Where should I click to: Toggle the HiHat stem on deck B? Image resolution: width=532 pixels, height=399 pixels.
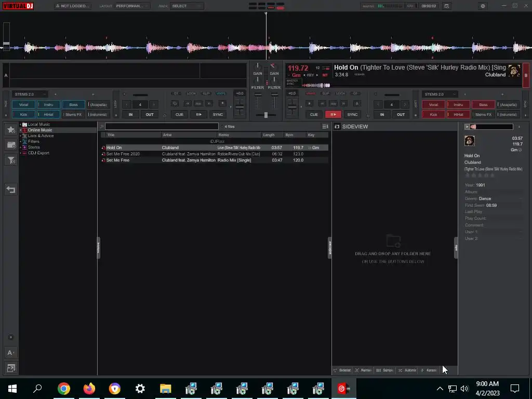click(x=458, y=114)
